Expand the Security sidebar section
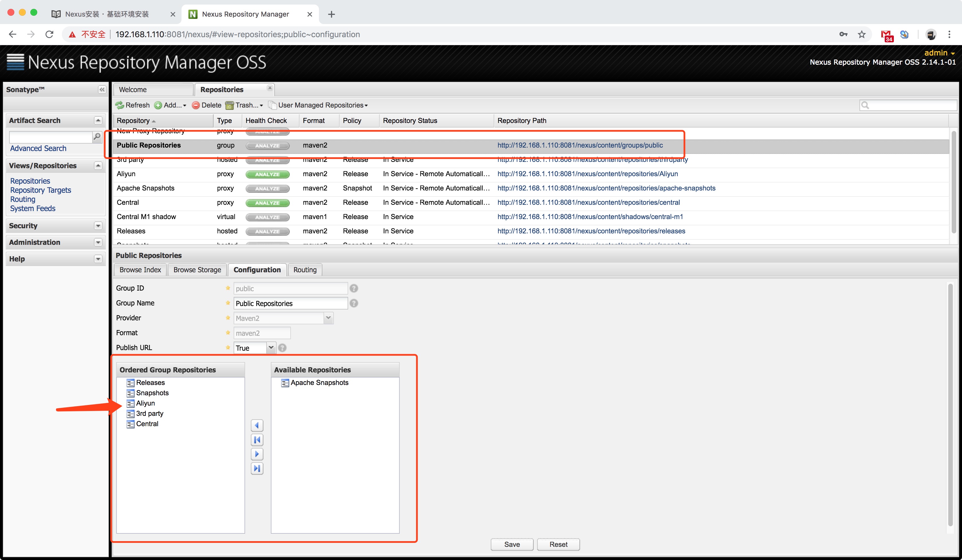 click(x=98, y=226)
